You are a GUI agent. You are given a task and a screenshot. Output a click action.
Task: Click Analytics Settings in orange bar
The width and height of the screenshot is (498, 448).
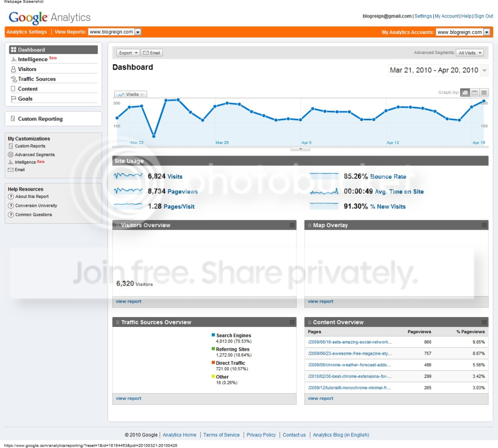(x=27, y=32)
